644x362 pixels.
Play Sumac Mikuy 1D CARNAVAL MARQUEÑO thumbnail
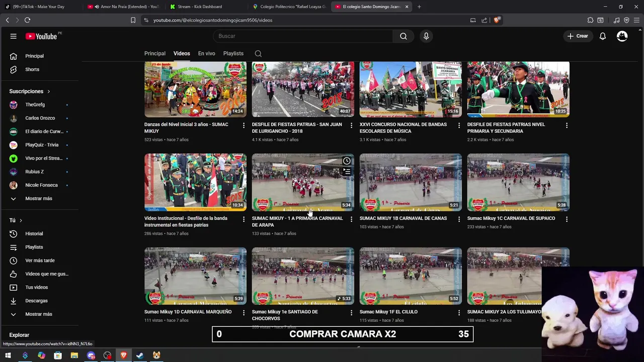pyautogui.click(x=195, y=276)
